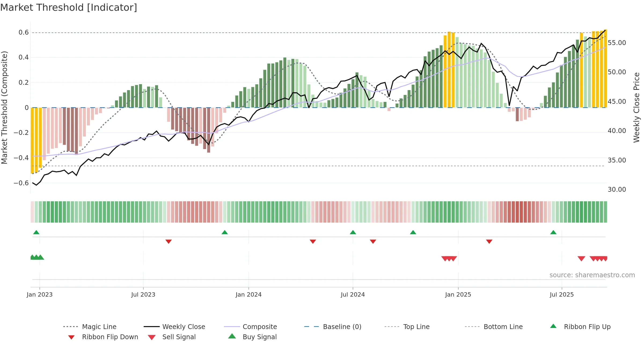Select the isolated Sell Signal triangle after Jul 2025
Viewport: 644px width, 362px height.
581,259
